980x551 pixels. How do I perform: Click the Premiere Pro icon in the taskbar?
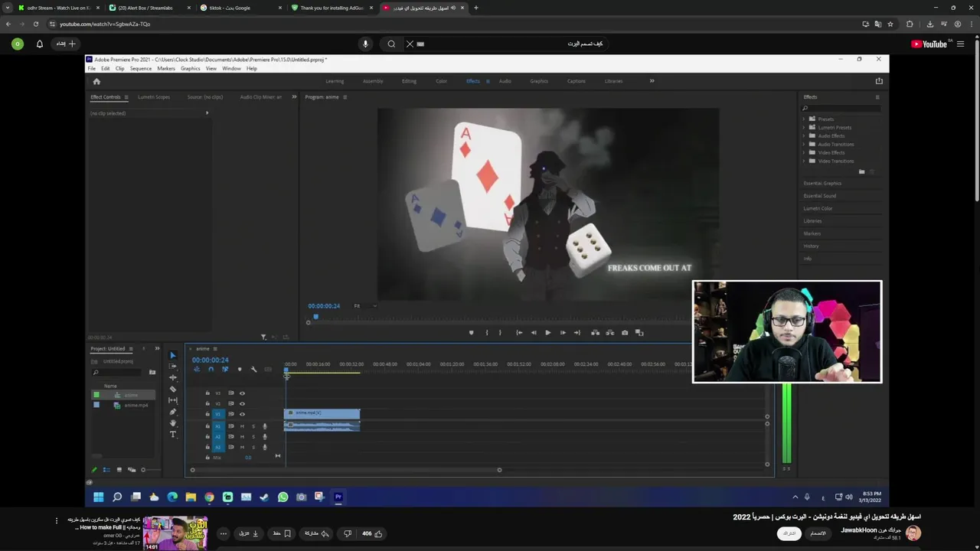click(338, 497)
